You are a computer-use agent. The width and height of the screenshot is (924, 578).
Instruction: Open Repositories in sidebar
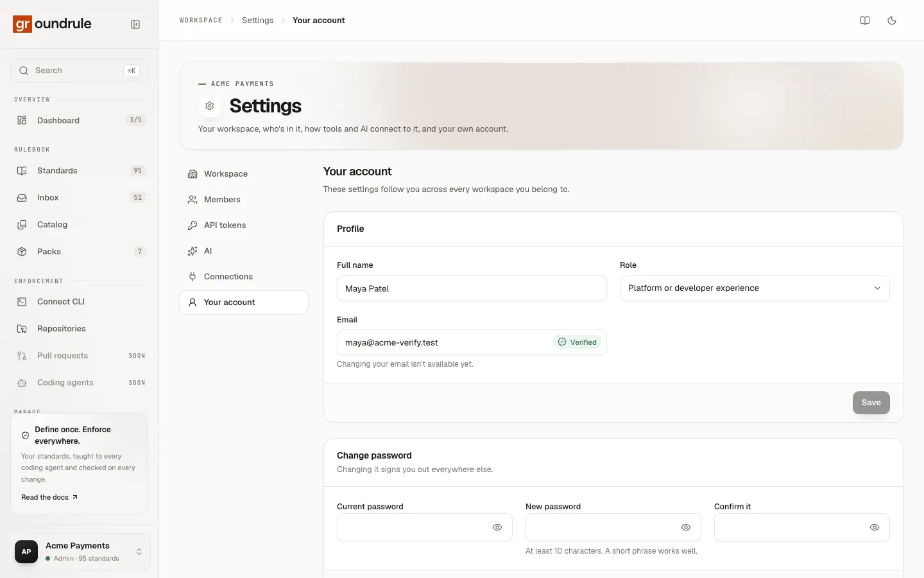tap(80, 328)
